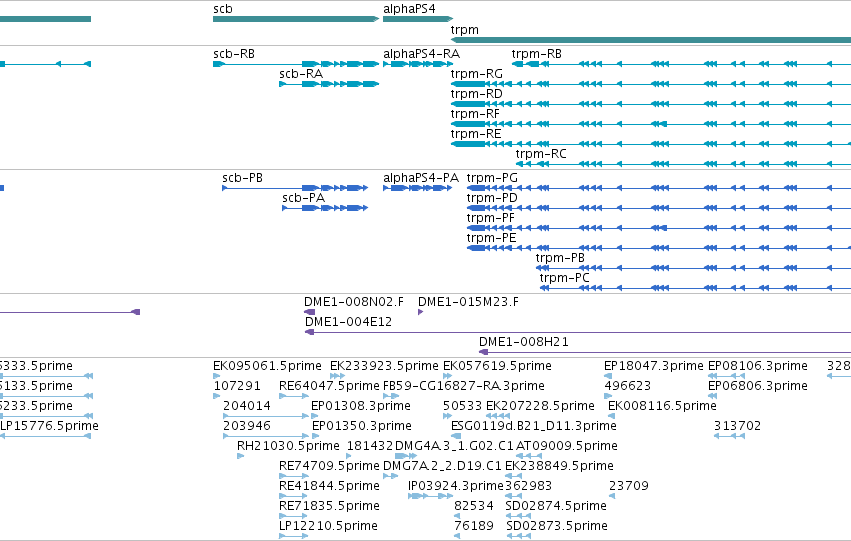Select the DME1-004E12 clone
The image size is (851, 541).
click(x=577, y=332)
